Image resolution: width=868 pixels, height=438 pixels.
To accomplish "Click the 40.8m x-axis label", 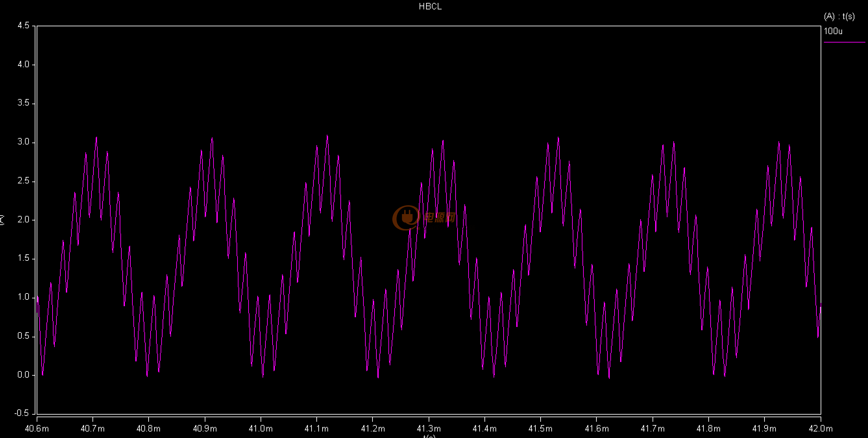I will point(149,429).
